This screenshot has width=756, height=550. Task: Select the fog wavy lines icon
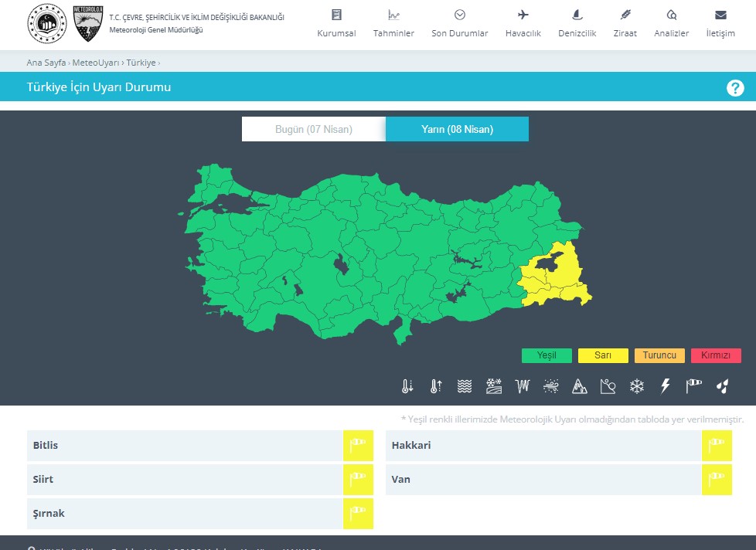465,386
